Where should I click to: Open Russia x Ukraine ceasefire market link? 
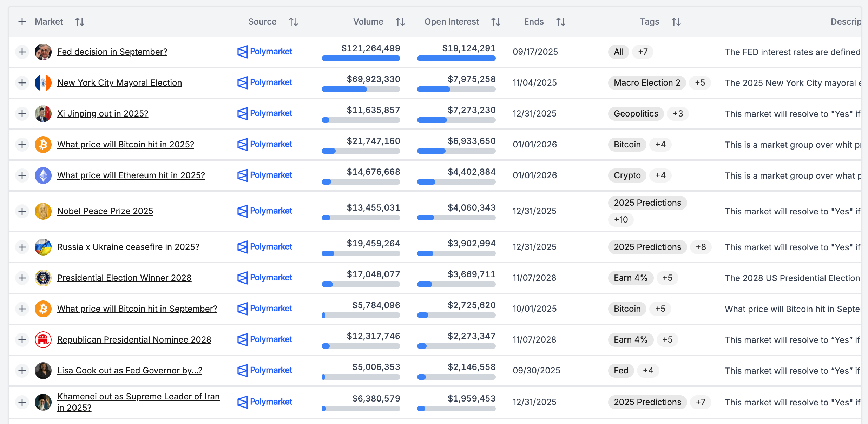coord(128,247)
